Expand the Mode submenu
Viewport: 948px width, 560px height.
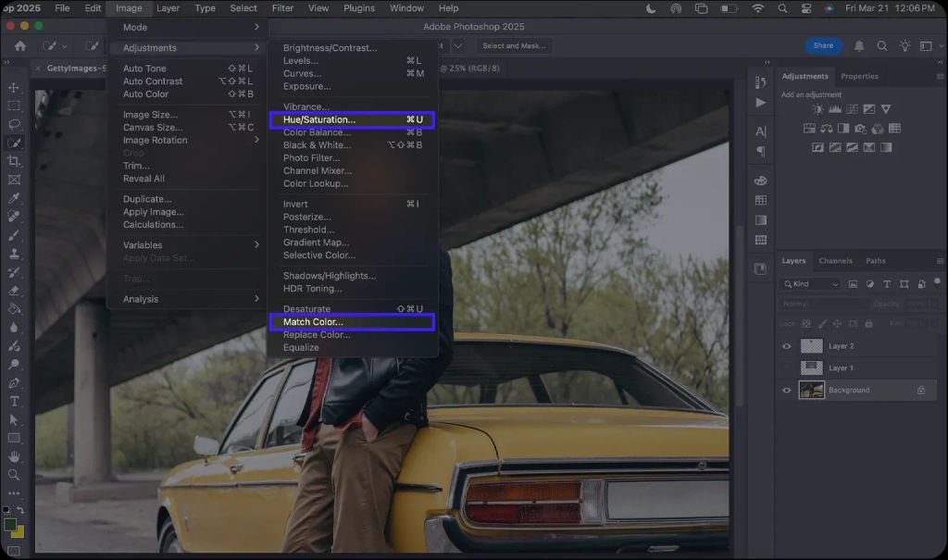189,28
